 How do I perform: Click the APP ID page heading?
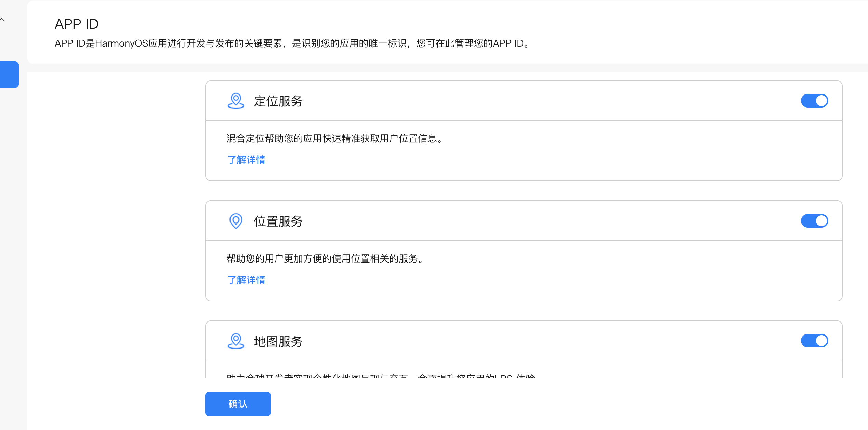pyautogui.click(x=77, y=24)
